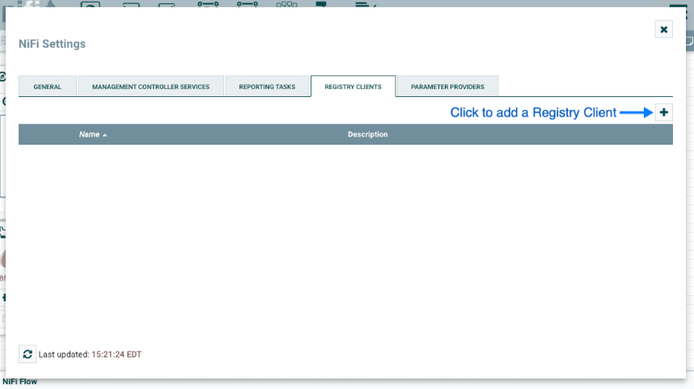This screenshot has width=694, height=389.
Task: Switch to the General tab
Action: point(47,86)
